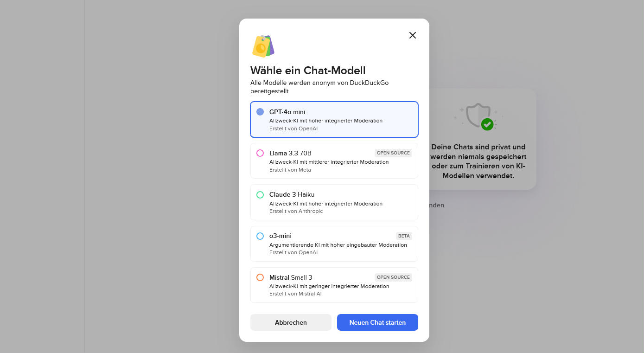
Task: Click the colorful cards icon atop dialog
Action: (263, 46)
